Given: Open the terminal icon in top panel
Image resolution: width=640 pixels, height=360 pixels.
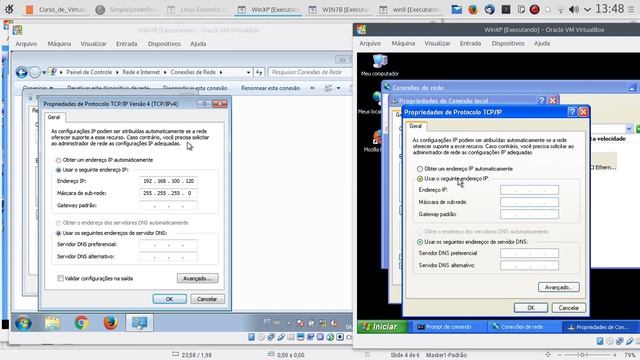Looking at the screenshot, I should pyautogui.click(x=506, y=9).
